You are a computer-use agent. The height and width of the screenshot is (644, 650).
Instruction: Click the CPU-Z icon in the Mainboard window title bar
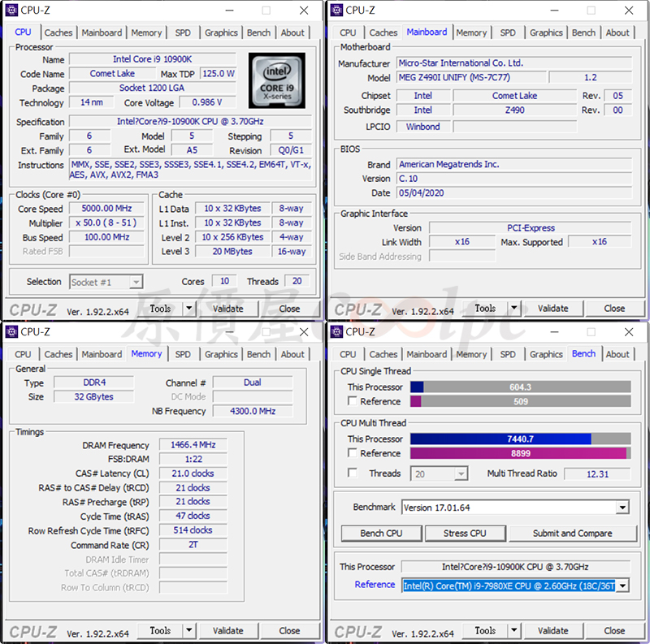336,11
